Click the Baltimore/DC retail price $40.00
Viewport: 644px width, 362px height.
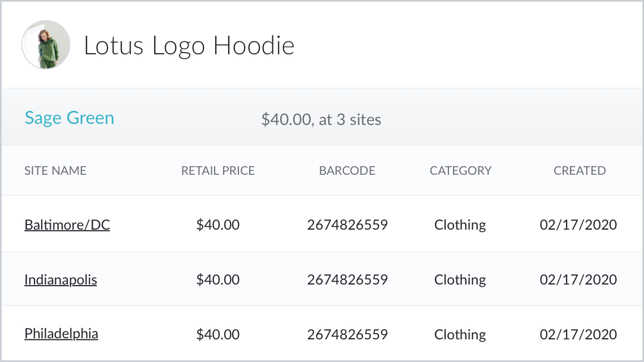[x=218, y=225]
